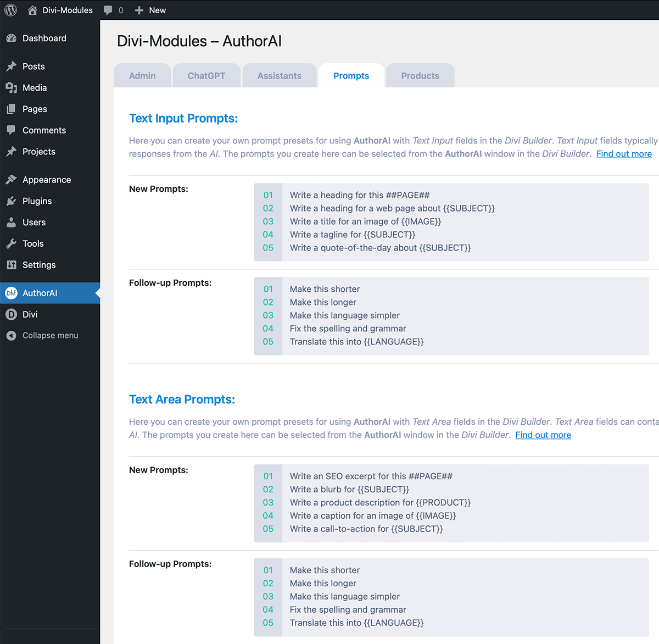Viewport: 659px width, 644px height.
Task: Click the Pages document icon
Action: pos(11,109)
